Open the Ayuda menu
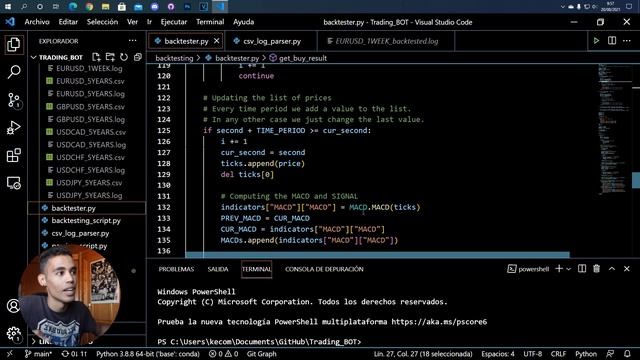The width and height of the screenshot is (640, 360). tap(244, 22)
